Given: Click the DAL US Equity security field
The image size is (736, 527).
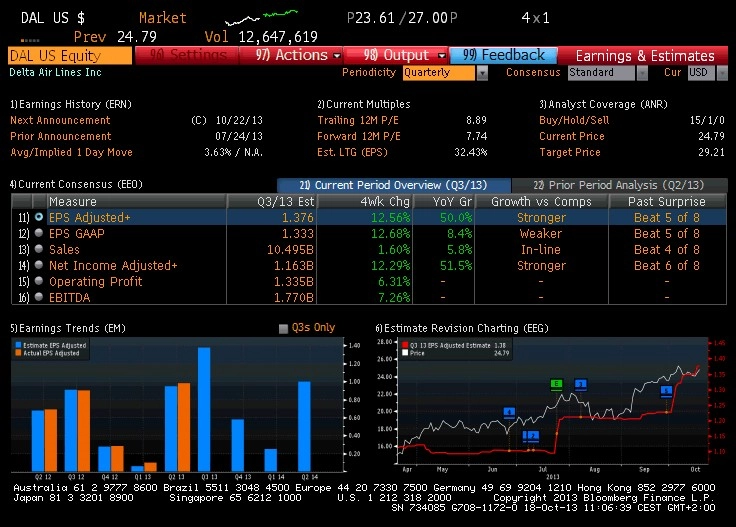Looking at the screenshot, I should (70, 55).
